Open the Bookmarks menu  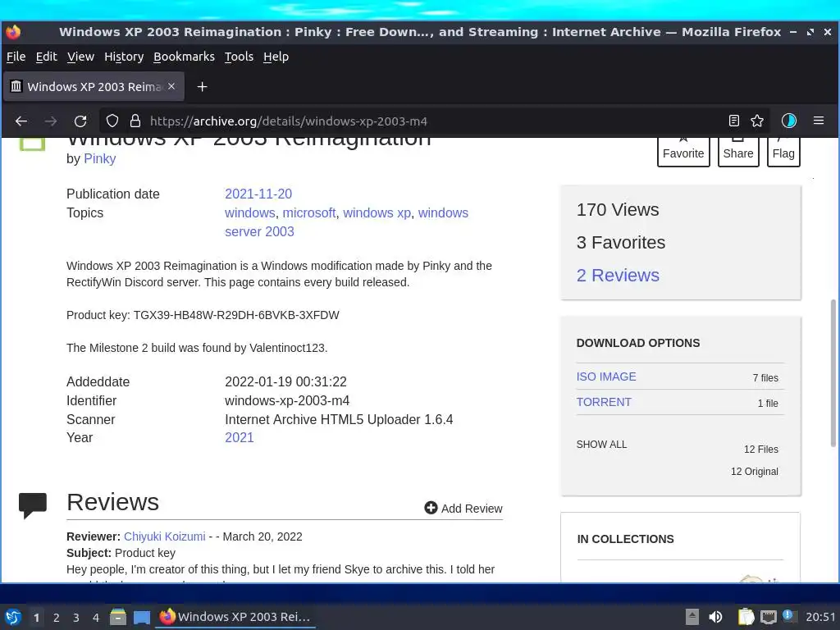click(184, 57)
